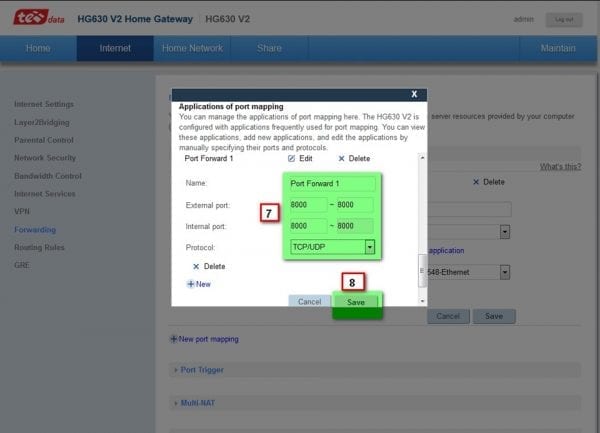Click the TE Data logo

36,18
